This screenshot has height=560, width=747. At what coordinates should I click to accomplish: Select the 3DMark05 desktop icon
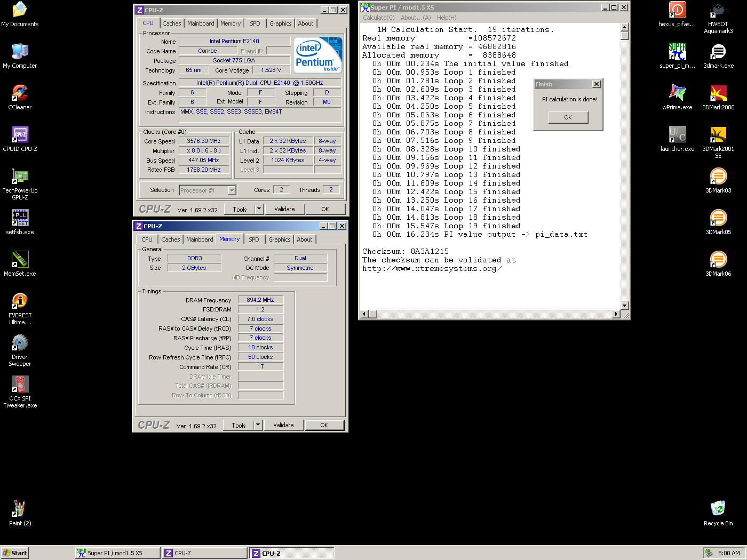point(718,222)
